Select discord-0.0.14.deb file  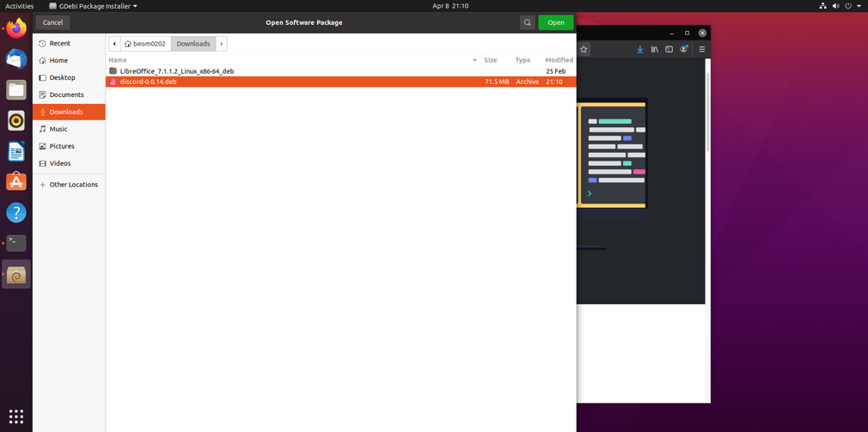click(x=149, y=82)
